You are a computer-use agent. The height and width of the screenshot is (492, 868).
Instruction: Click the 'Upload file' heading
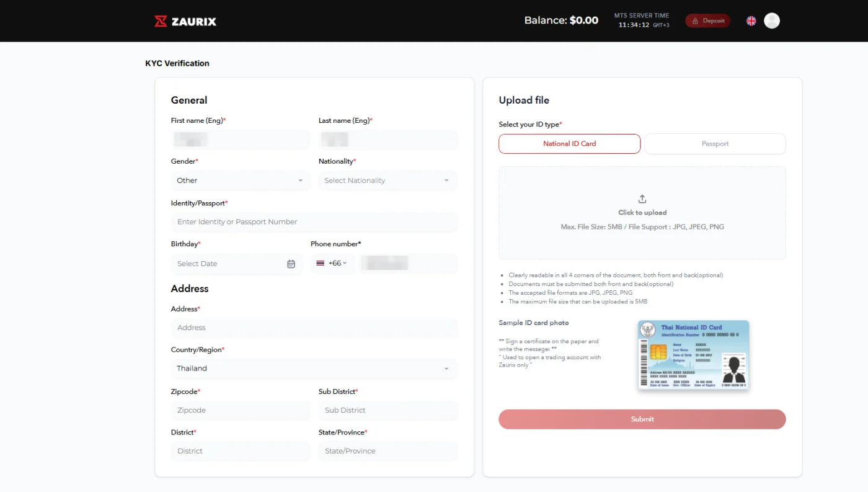[x=524, y=101]
